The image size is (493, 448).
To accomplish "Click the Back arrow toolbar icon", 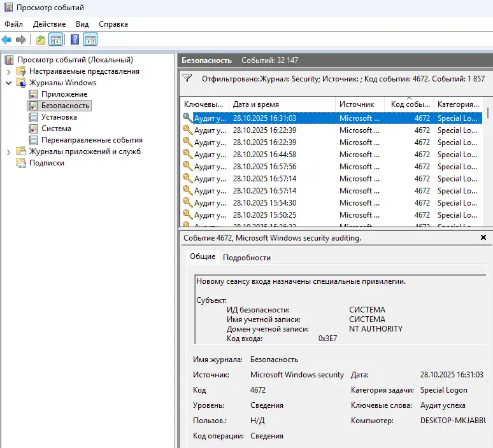I will [x=7, y=40].
